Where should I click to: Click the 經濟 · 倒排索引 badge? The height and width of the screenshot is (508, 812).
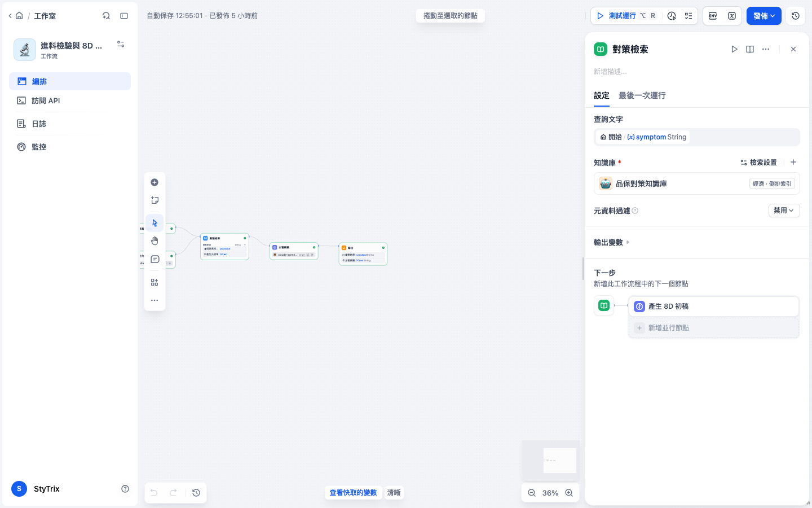[x=772, y=183]
